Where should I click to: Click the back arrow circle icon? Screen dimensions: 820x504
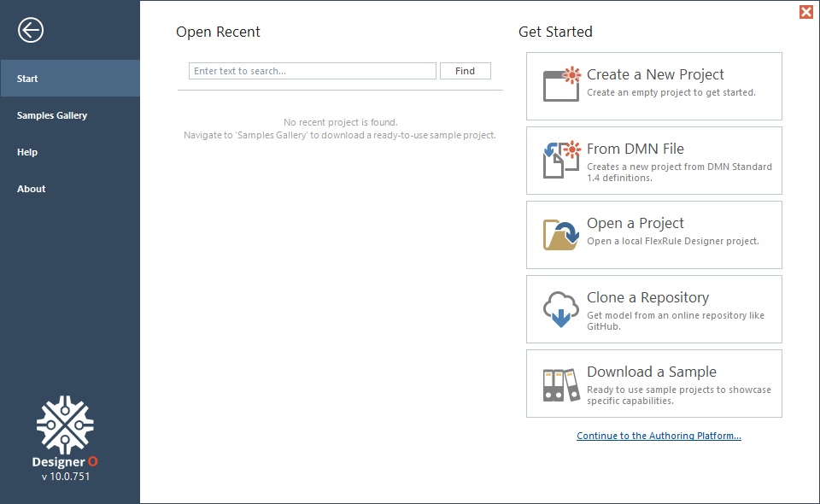(31, 30)
